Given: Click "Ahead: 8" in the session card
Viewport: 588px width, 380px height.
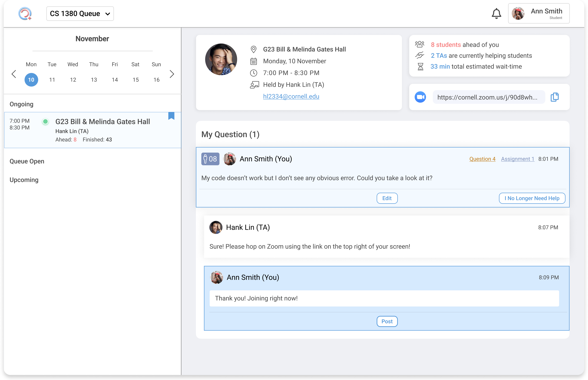Looking at the screenshot, I should click(x=66, y=140).
